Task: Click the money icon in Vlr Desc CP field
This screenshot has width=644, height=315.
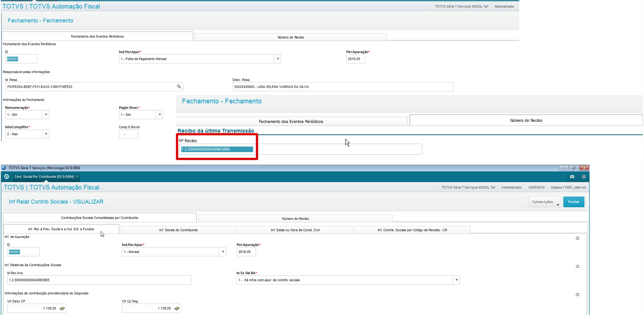Action: [62, 308]
